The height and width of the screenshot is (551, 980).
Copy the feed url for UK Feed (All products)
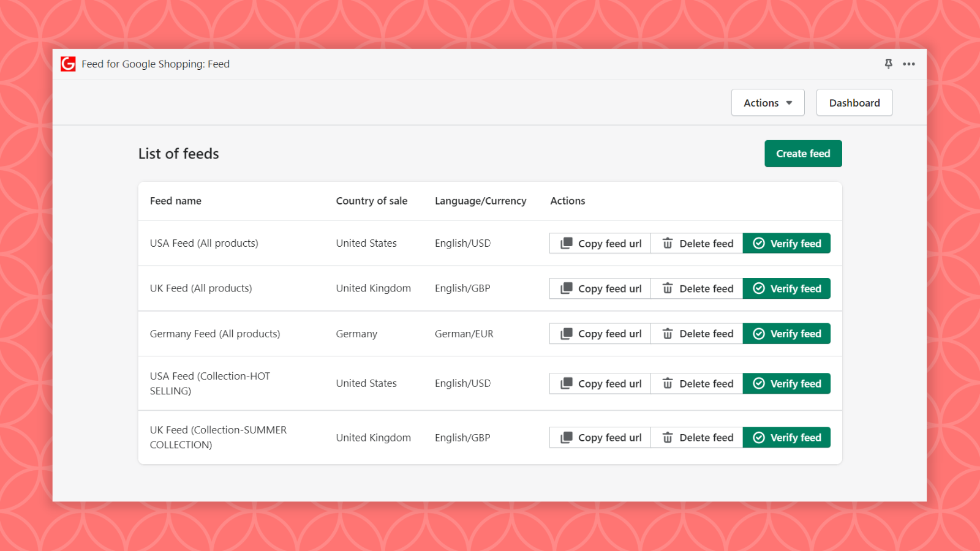[599, 288]
